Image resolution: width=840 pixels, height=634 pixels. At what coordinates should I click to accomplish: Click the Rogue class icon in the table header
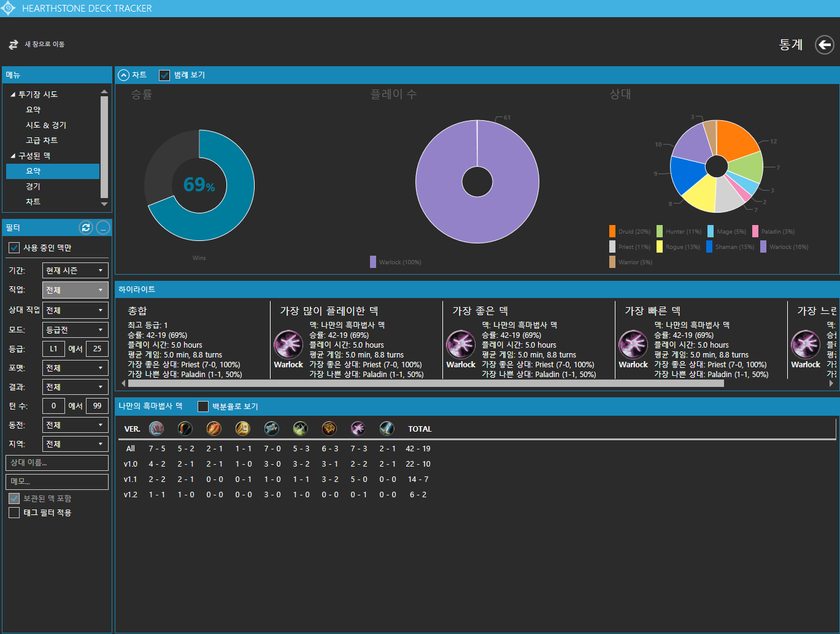301,429
